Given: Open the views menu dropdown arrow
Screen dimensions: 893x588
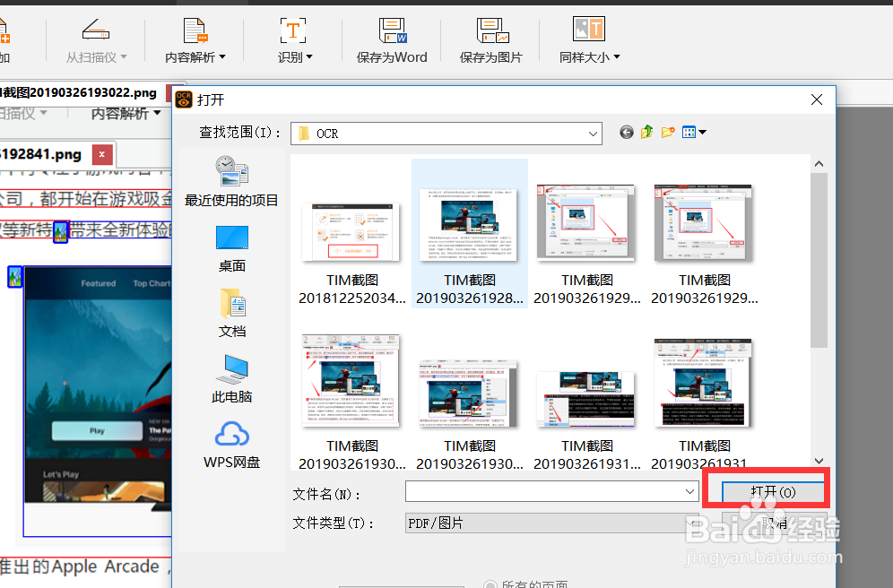Looking at the screenshot, I should pos(703,132).
